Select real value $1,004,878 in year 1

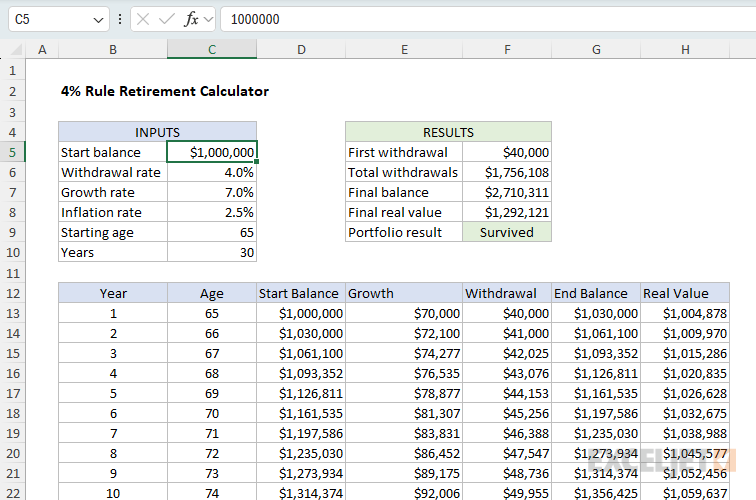(685, 313)
